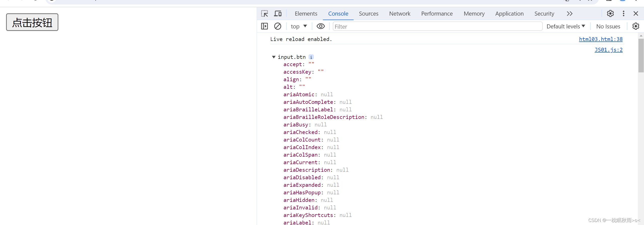Clear the console icon
The image size is (644, 225).
278,26
